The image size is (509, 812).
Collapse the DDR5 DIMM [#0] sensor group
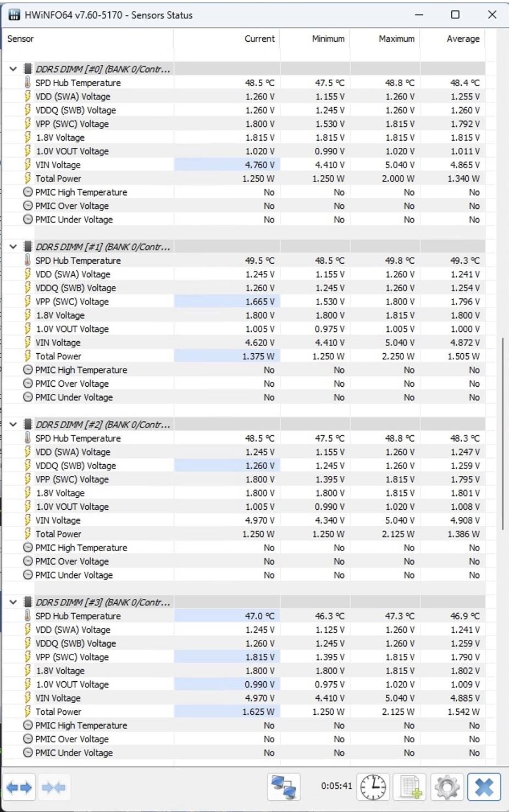pos(13,69)
